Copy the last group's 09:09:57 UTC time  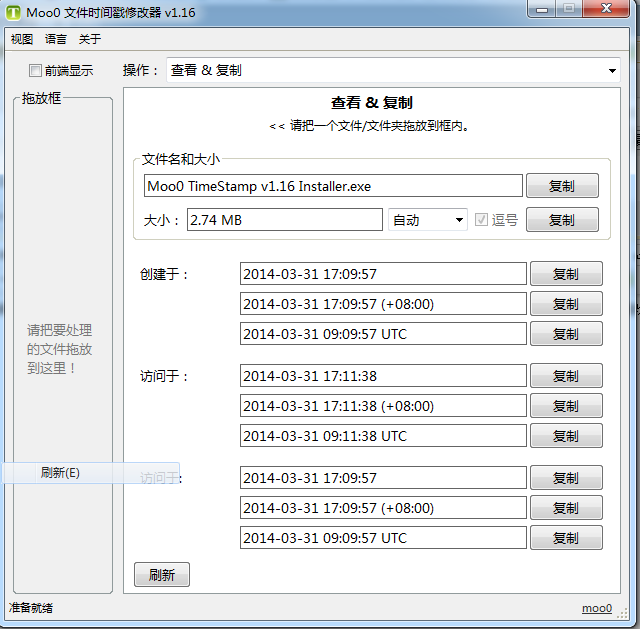pyautogui.click(x=566, y=538)
